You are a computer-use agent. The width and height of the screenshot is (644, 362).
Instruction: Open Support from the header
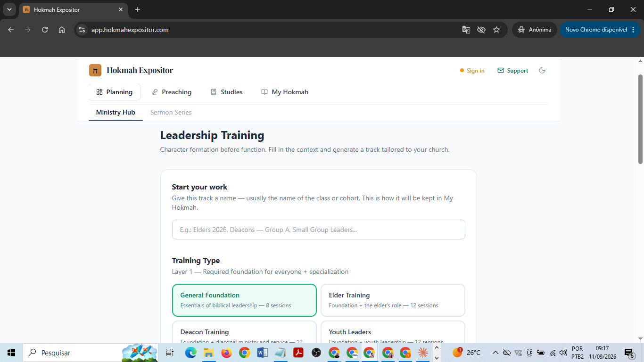[x=512, y=71]
